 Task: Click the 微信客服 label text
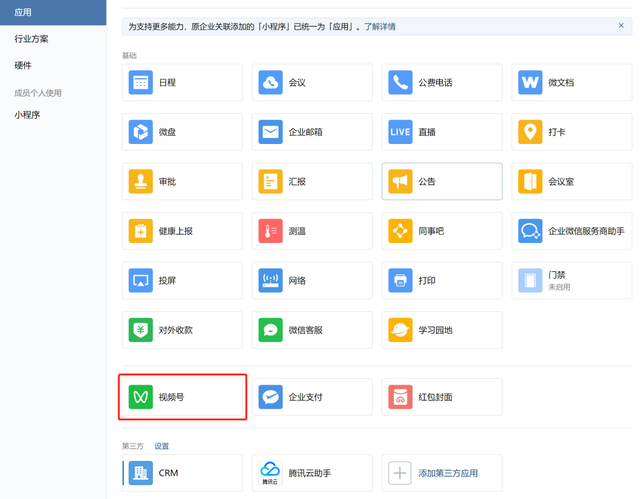click(x=305, y=330)
